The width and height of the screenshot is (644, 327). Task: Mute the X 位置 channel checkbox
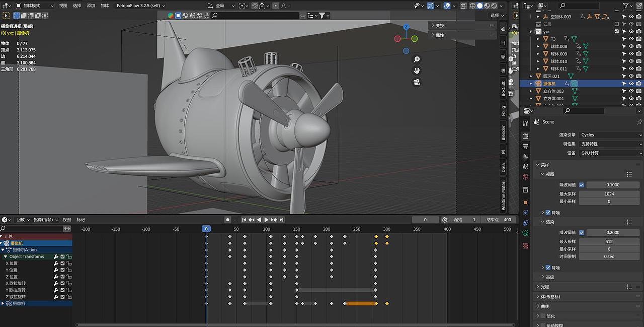coord(63,263)
